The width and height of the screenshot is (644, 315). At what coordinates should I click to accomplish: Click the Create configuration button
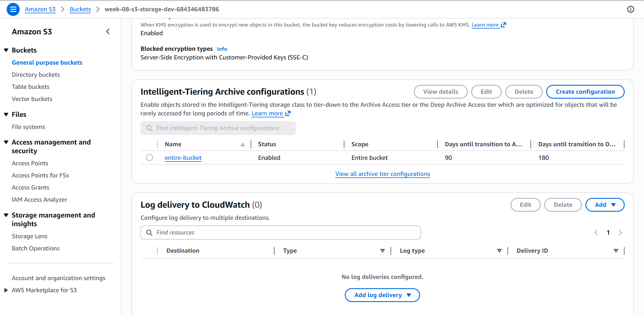585,92
